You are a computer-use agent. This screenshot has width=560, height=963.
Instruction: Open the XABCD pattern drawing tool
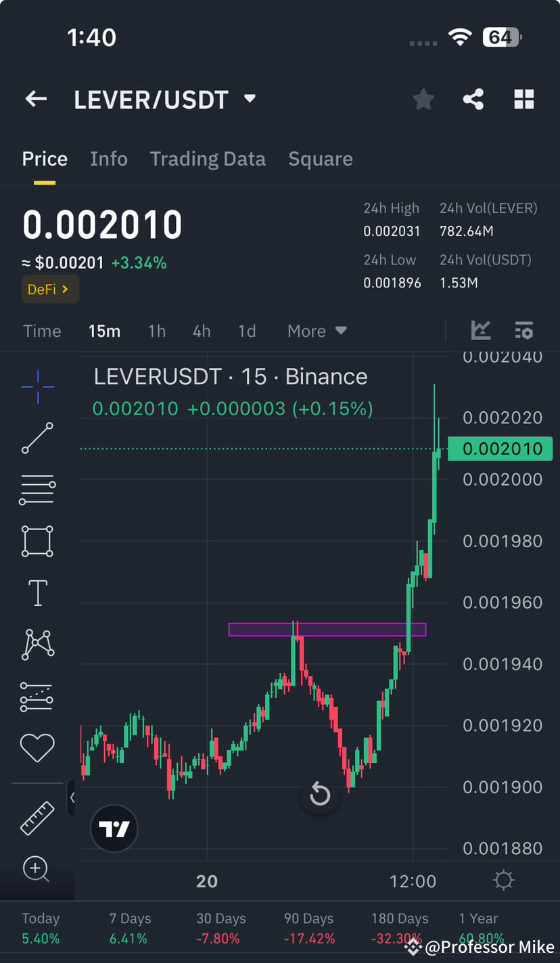tap(37, 644)
